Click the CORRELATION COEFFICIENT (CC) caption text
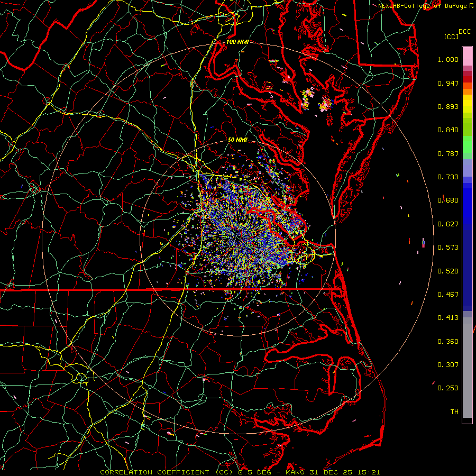Screen dimensions: 476x476 tap(167, 472)
